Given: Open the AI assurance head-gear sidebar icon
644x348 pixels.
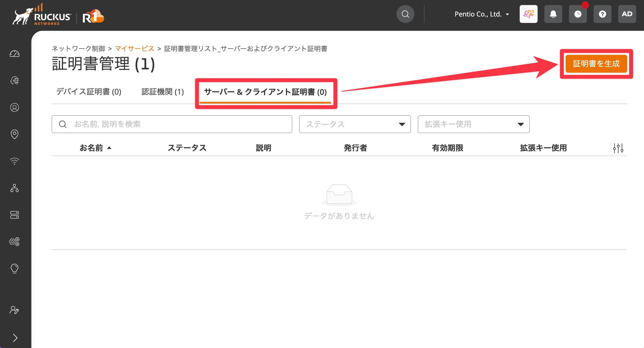Looking at the screenshot, I should coord(15,81).
